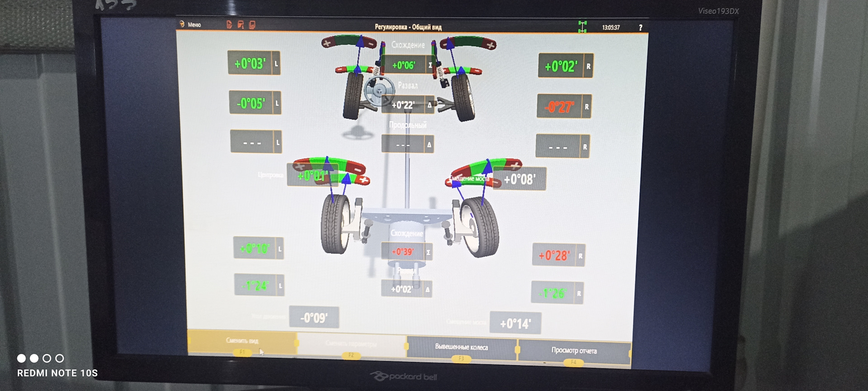The height and width of the screenshot is (391, 868).
Task: Click the Продольный label
Action: 408,124
